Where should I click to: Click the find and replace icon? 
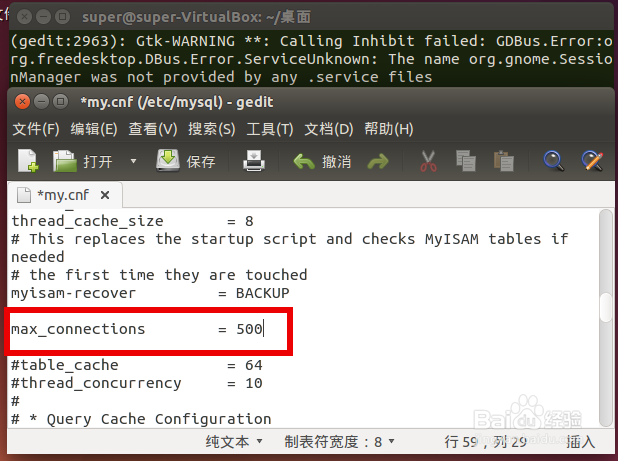coord(592,161)
